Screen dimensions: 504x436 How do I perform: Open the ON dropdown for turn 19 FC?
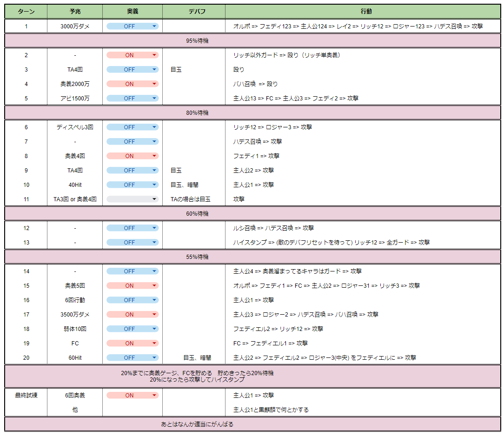click(x=133, y=344)
